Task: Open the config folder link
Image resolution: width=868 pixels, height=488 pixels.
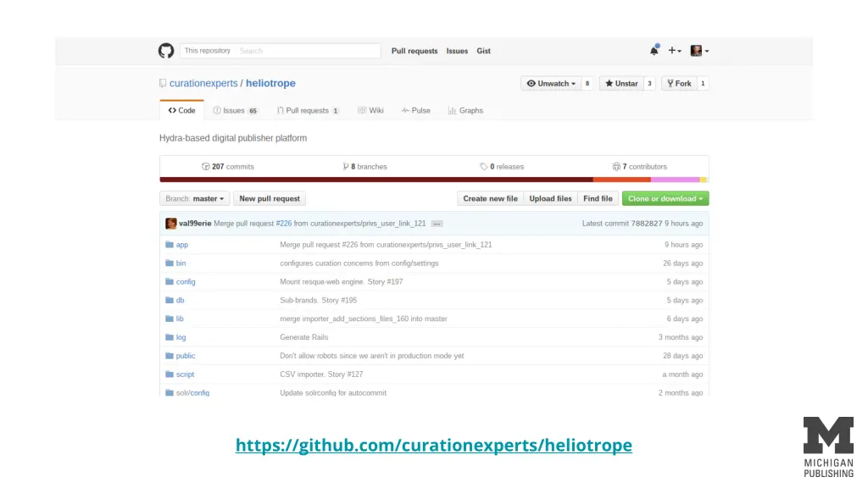Action: point(186,281)
